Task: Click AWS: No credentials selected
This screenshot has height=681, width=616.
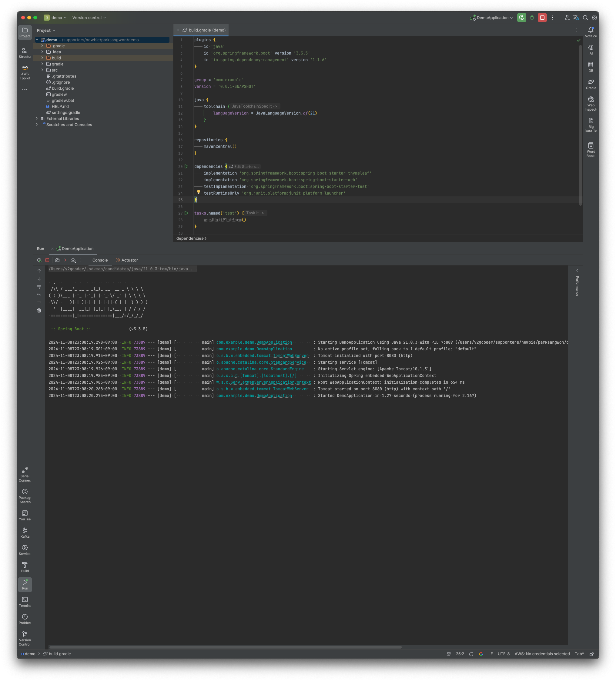Action: (x=542, y=654)
